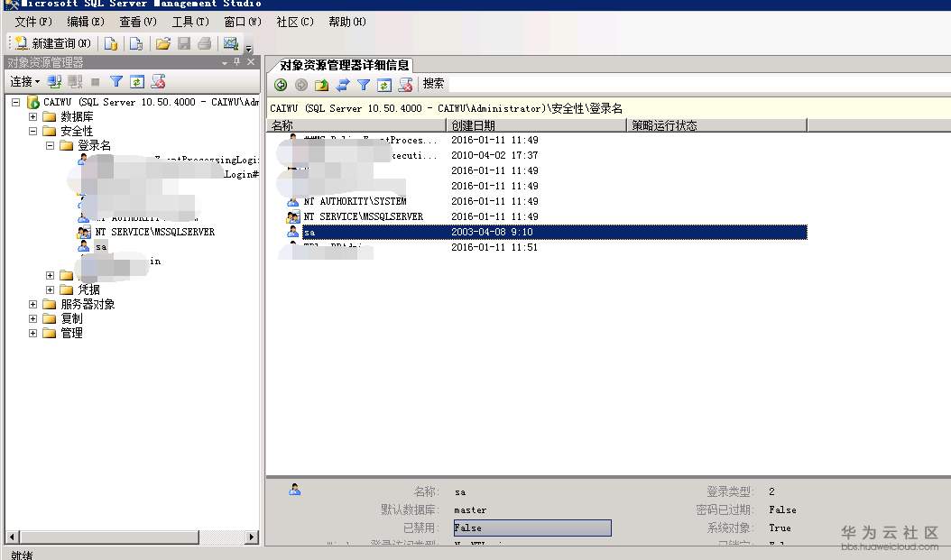This screenshot has width=951, height=560.
Task: Click left arrow of horizontal scrollbar
Action: 12,537
